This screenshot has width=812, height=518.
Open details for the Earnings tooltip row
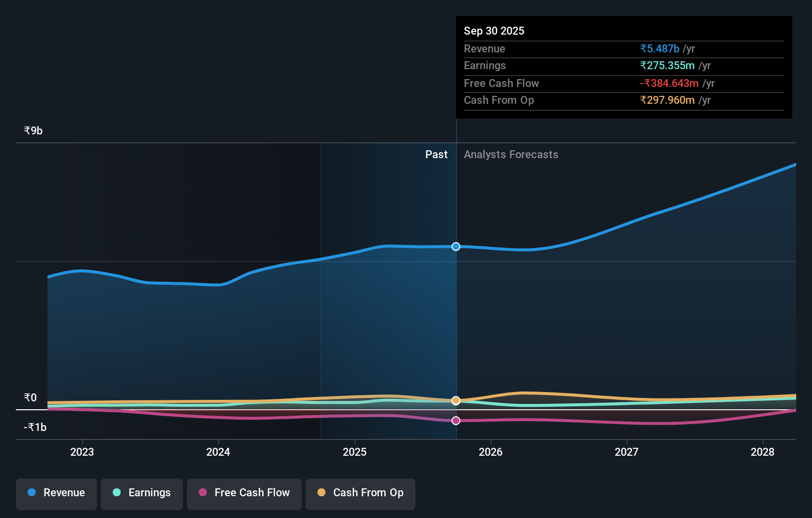click(624, 66)
